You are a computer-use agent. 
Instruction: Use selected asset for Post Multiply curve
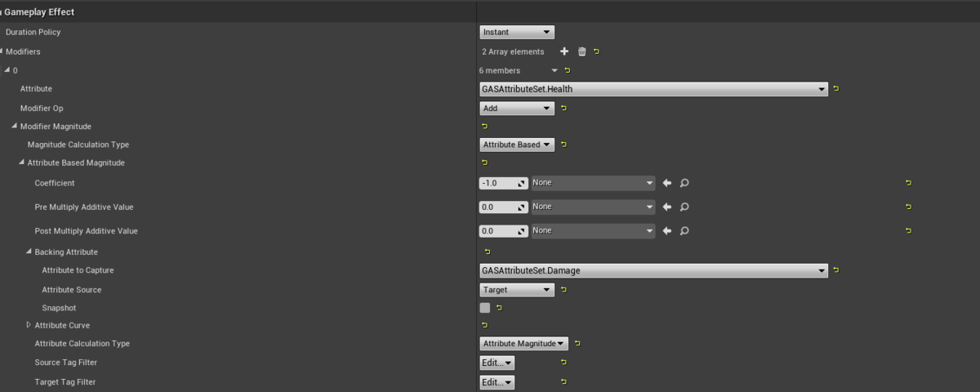coord(666,231)
